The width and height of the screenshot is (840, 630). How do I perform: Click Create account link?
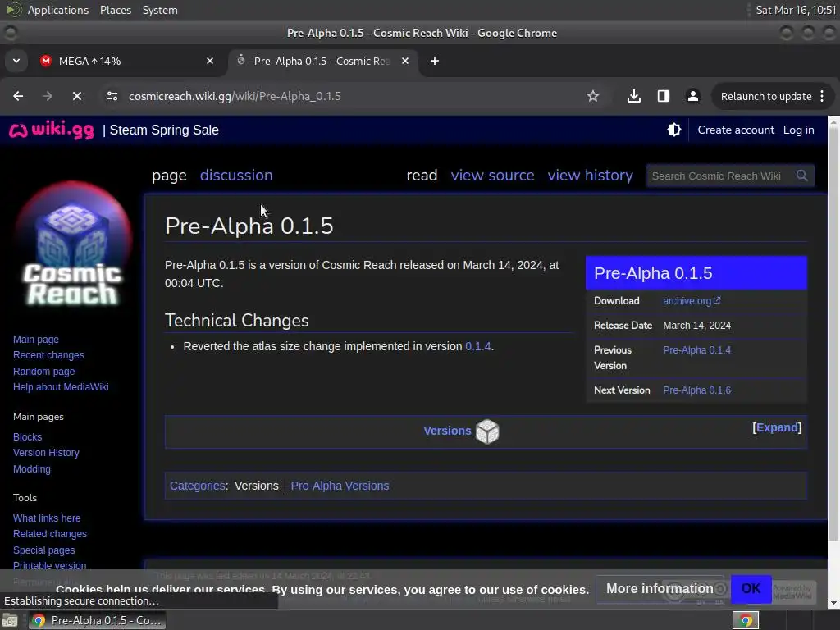pyautogui.click(x=736, y=130)
